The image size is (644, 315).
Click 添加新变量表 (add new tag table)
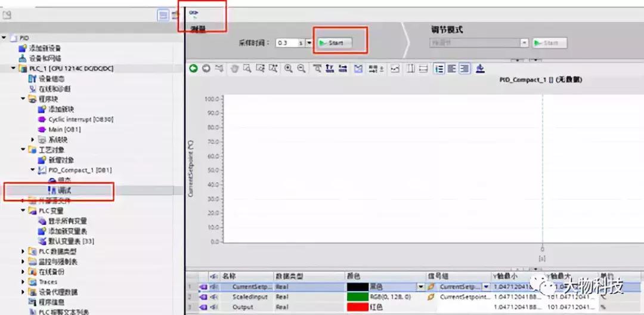pyautogui.click(x=63, y=231)
